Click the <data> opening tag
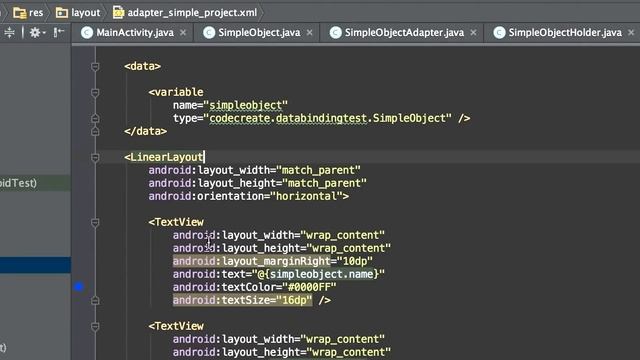The width and height of the screenshot is (640, 360). pyautogui.click(x=142, y=66)
